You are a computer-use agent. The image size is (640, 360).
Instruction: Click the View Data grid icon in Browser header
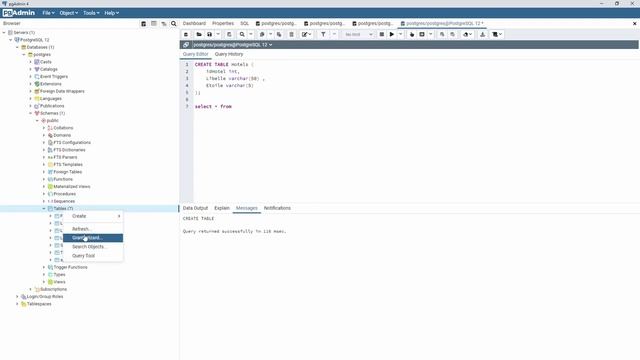click(154, 24)
